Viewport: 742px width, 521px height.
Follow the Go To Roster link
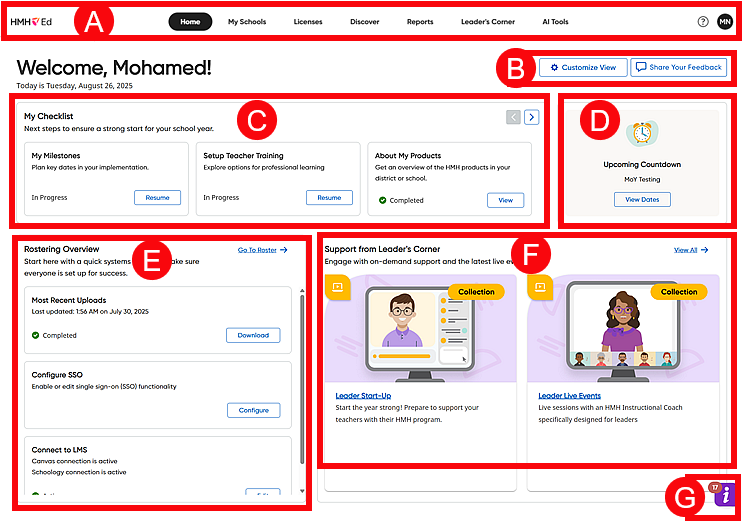pyautogui.click(x=263, y=250)
